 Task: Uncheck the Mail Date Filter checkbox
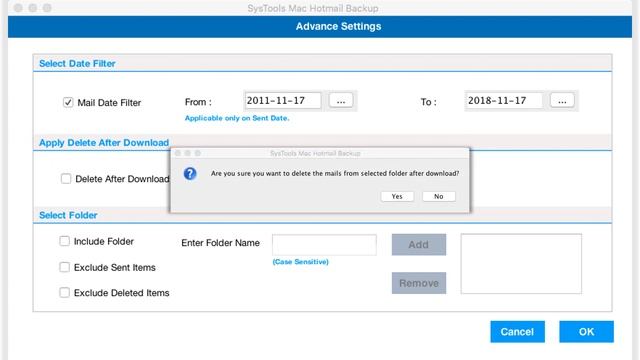coord(68,102)
